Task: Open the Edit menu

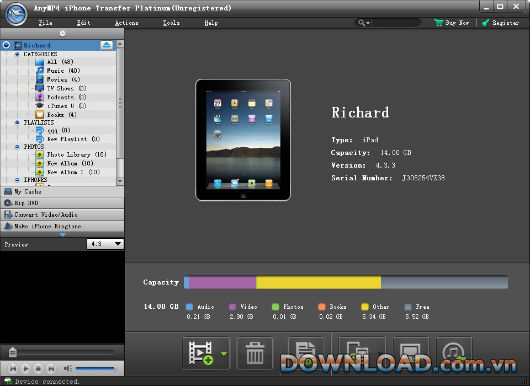Action: click(x=83, y=23)
